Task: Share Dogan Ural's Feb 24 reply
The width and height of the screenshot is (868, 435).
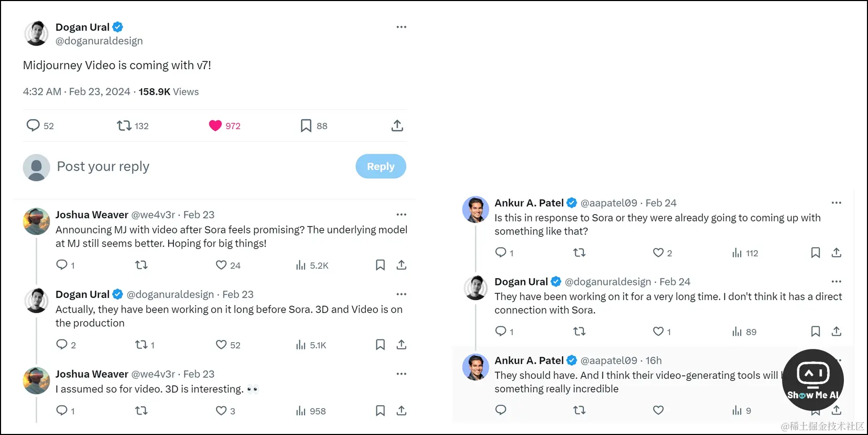Action: 837,332
